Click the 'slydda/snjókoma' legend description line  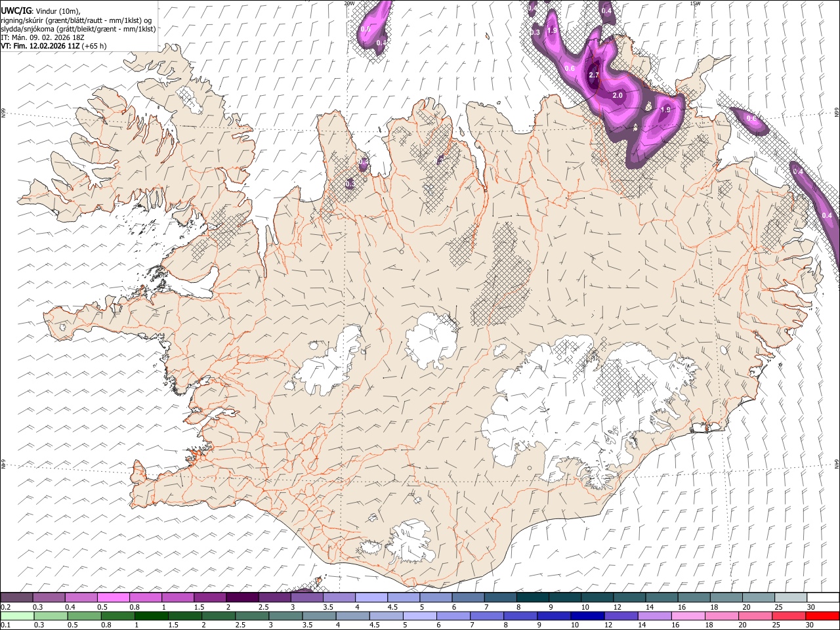(79, 29)
